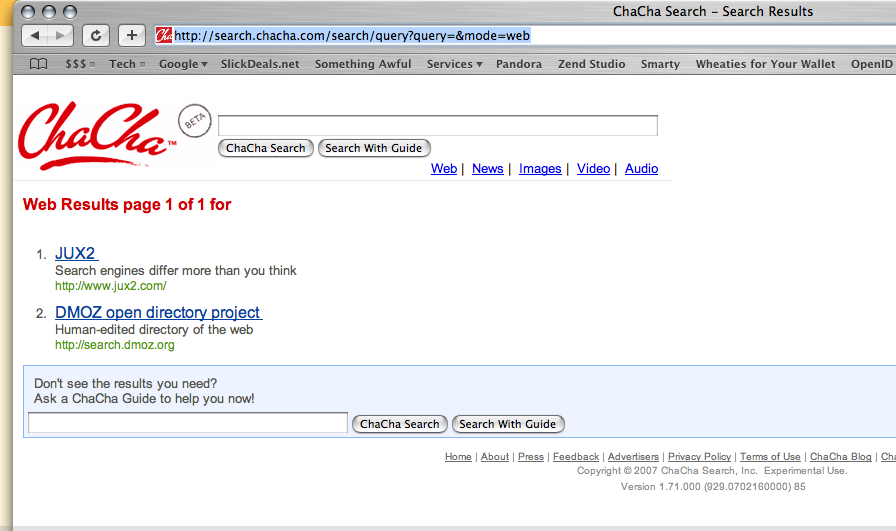Click the ChaCha favicon in address bar
The width and height of the screenshot is (896, 531).
coord(164,35)
